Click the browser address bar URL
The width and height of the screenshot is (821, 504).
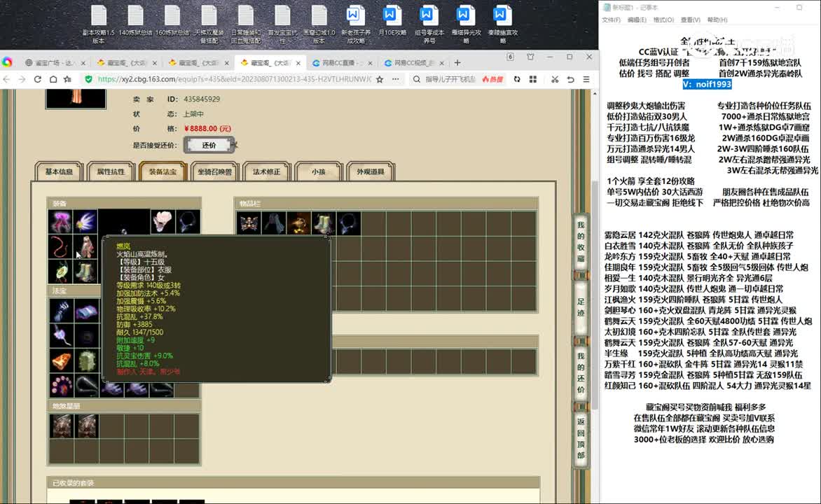point(234,79)
